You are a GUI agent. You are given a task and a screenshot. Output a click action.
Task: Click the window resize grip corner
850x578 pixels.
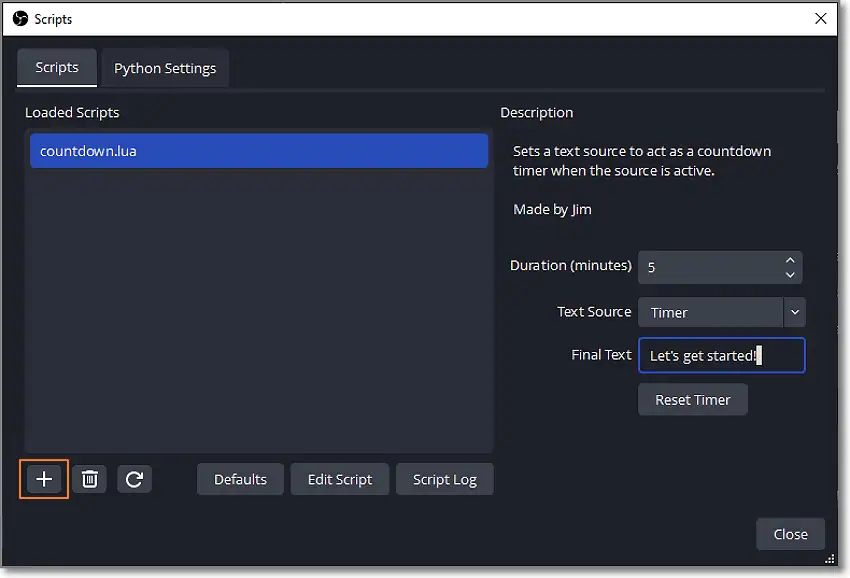tap(830, 559)
